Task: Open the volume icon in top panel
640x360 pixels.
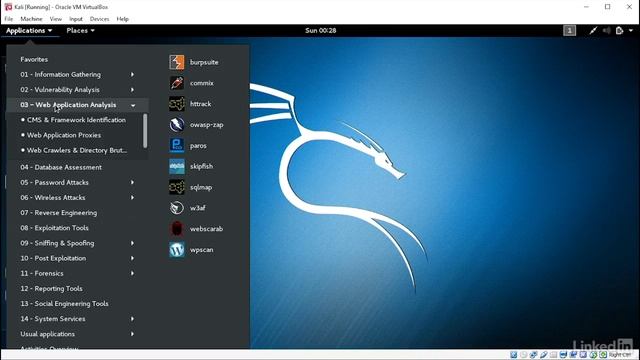Action: 607,31
